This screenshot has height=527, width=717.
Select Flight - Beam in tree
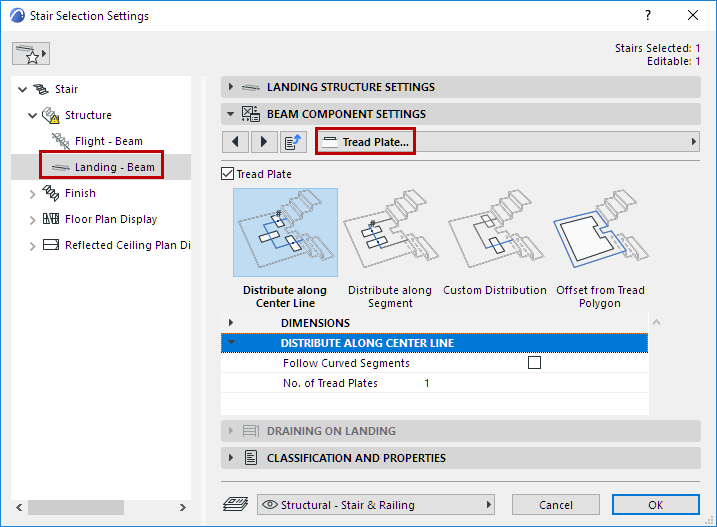click(108, 141)
